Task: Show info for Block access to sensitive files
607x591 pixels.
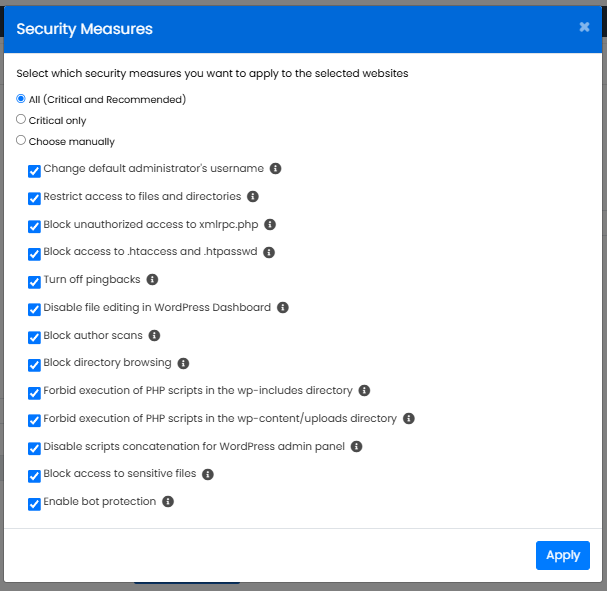Action: (208, 474)
